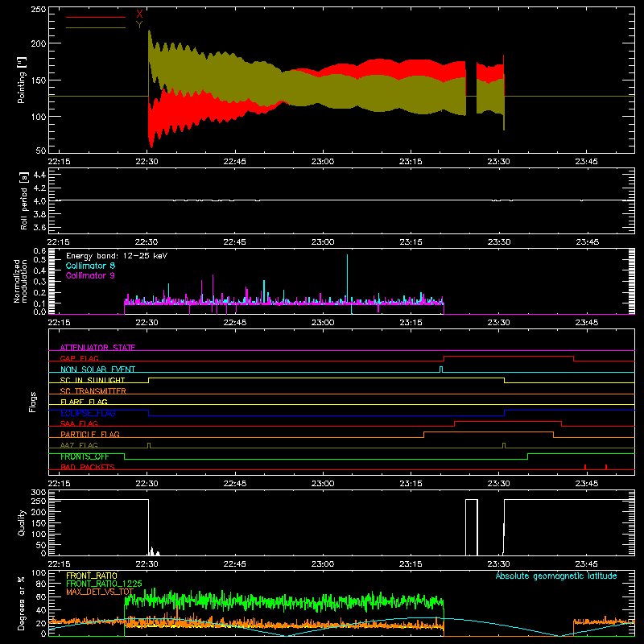Select the olive Y legend line sample
This screenshot has height=644, width=644.
[96, 28]
